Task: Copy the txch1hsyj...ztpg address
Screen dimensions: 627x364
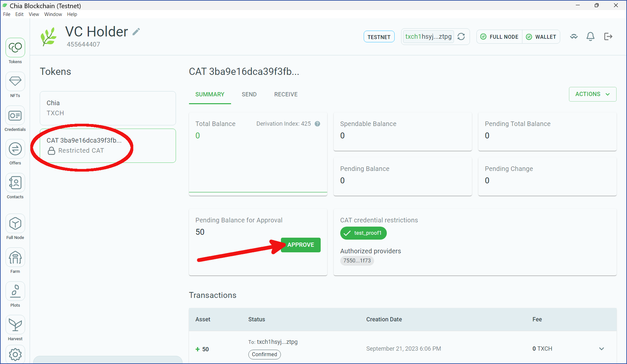Action: 428,36
